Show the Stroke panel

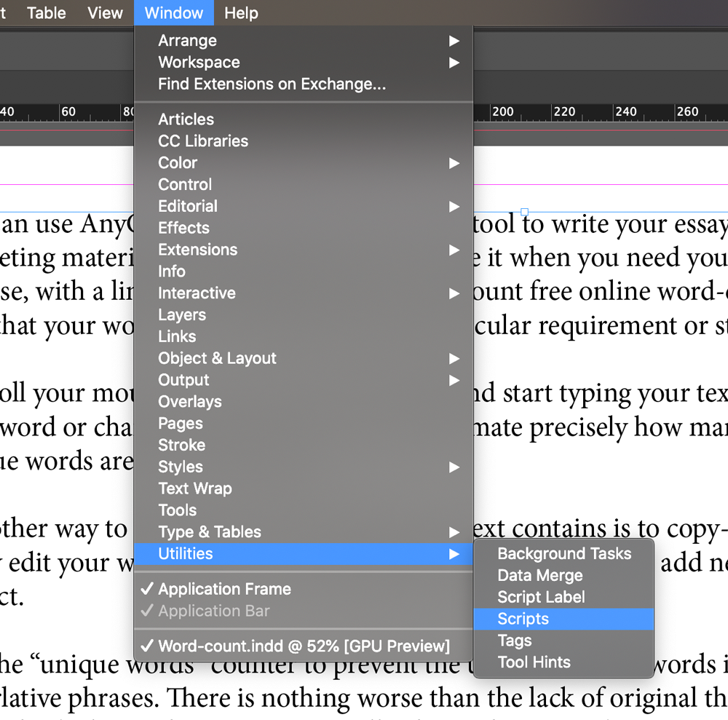[x=181, y=445]
